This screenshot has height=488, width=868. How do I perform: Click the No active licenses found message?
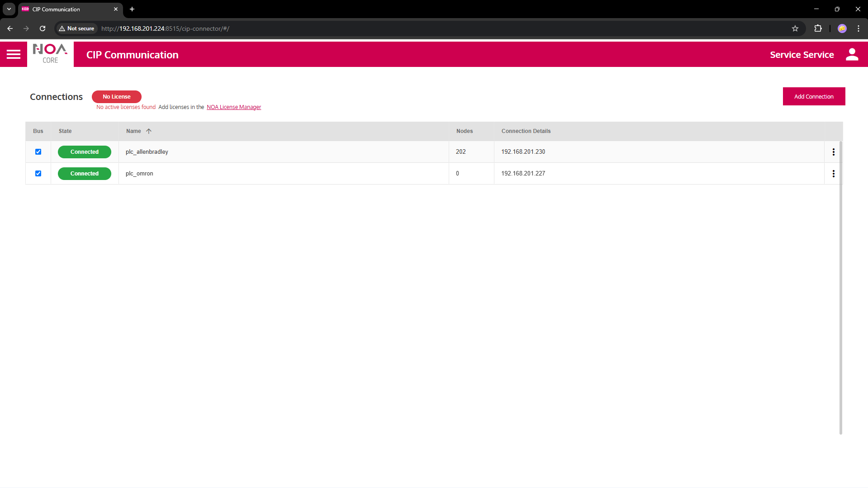(126, 107)
